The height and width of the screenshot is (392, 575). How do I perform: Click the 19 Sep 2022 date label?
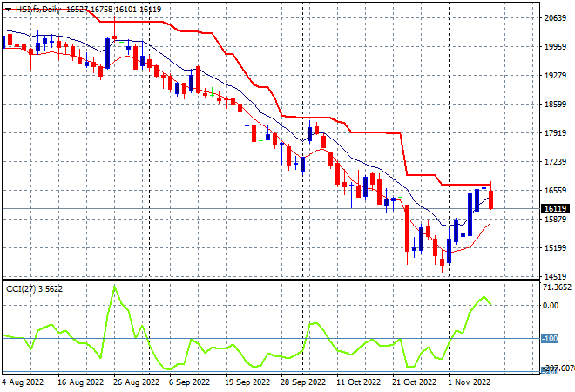247,382
